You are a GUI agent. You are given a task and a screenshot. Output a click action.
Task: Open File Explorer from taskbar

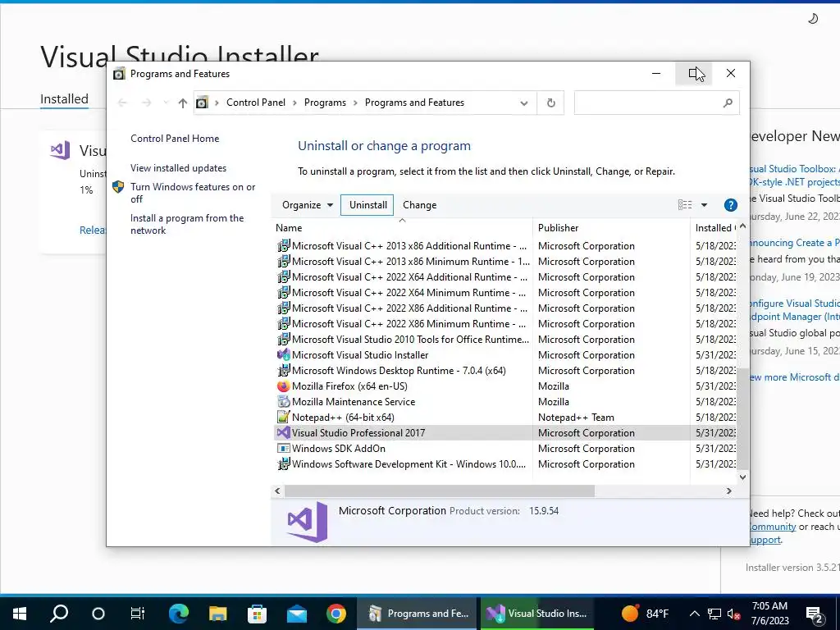(218, 614)
